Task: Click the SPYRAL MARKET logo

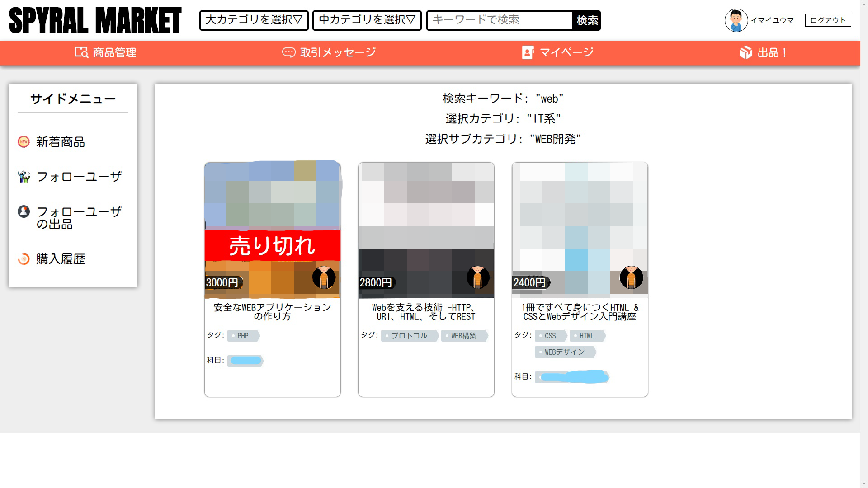Action: click(95, 20)
